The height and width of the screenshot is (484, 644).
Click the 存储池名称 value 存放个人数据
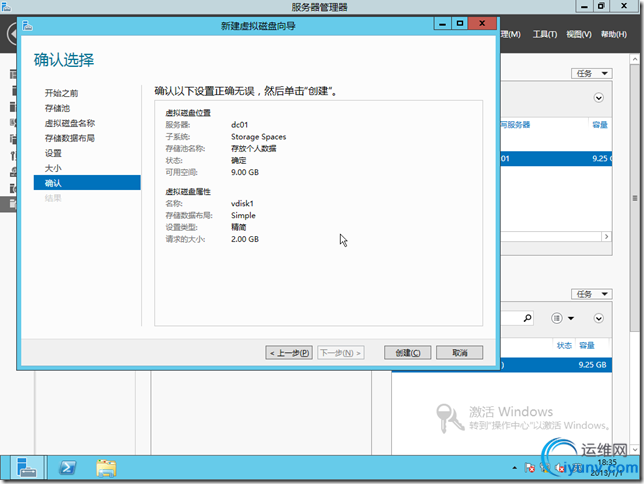253,149
